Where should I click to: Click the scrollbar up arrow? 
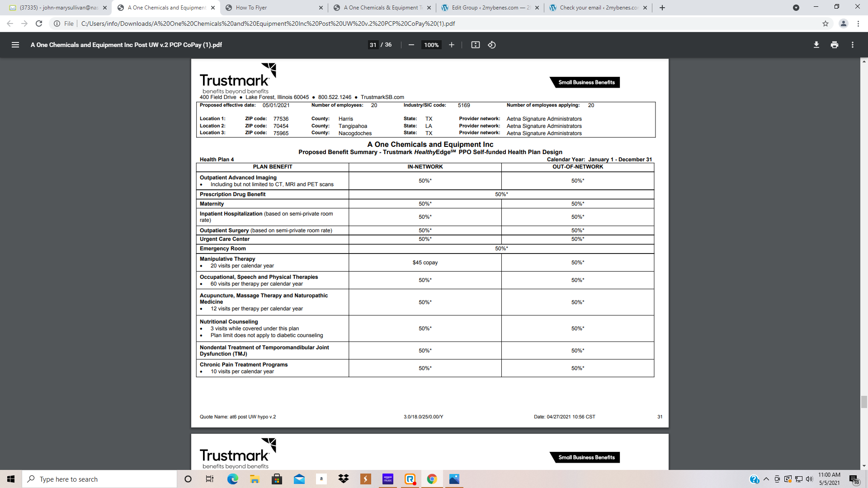pos(864,61)
